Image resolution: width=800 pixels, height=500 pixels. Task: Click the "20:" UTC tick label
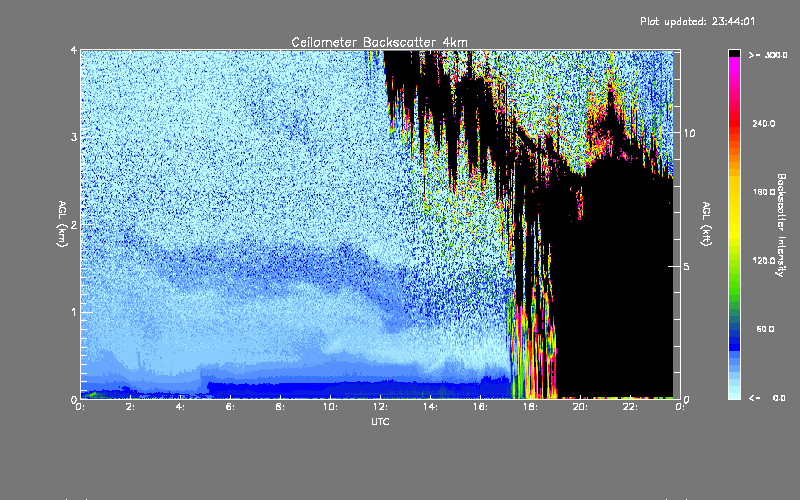tap(580, 407)
